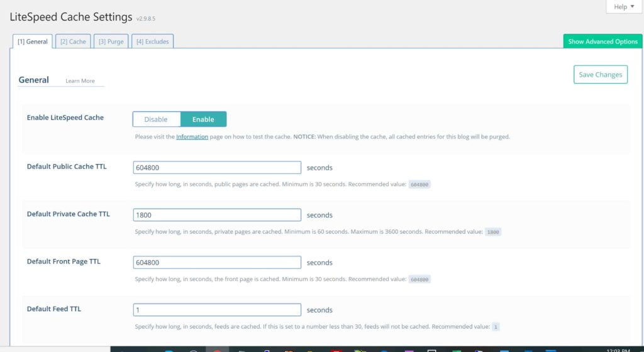Expand the Help dropdown
This screenshot has width=644, height=352.
[623, 6]
